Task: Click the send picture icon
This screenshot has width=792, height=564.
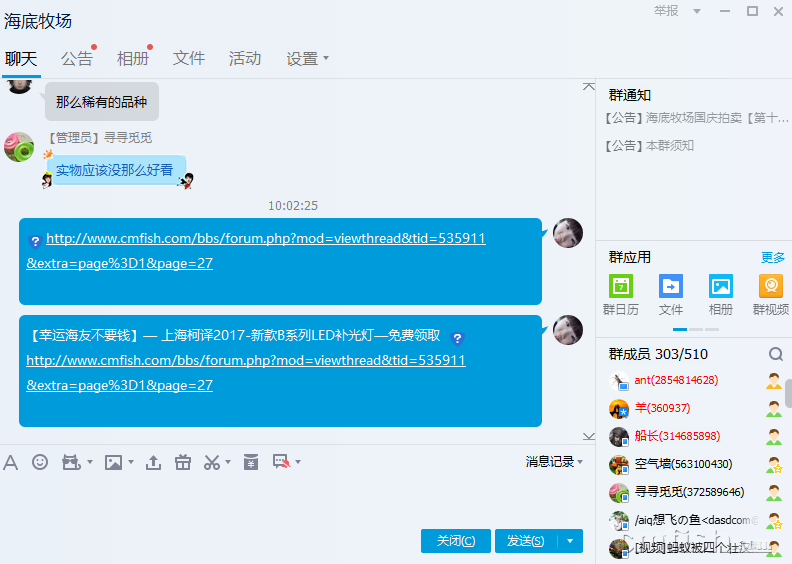Action: coord(113,462)
